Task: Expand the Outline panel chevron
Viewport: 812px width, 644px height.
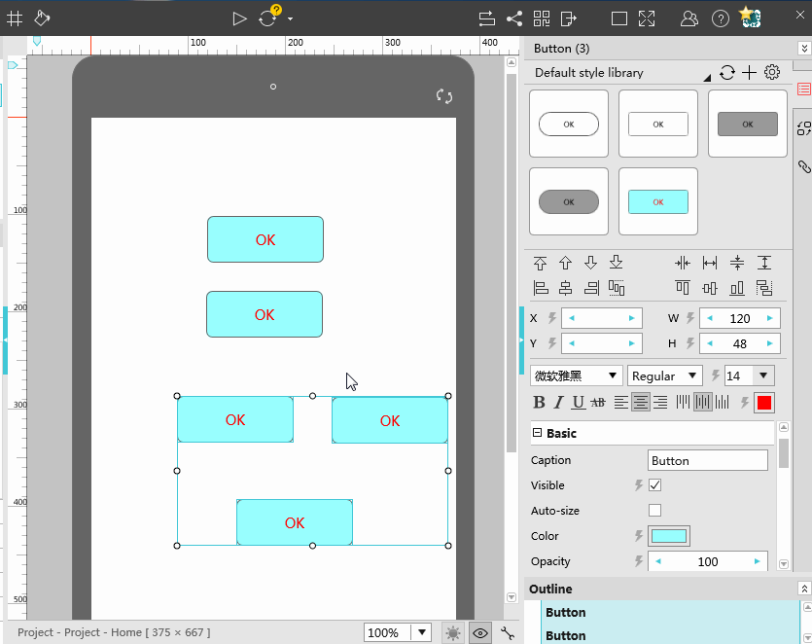Action: [804, 589]
